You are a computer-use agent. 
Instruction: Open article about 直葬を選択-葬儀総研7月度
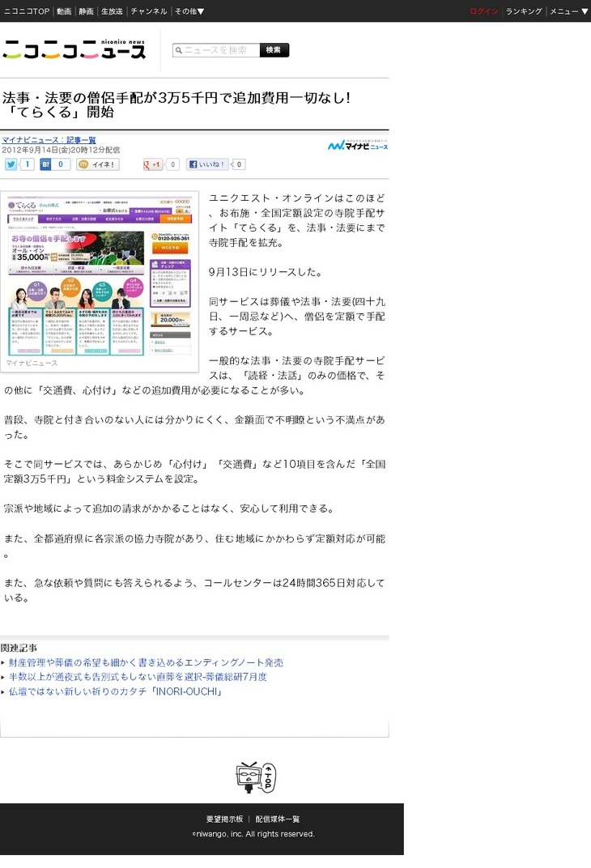click(x=138, y=677)
